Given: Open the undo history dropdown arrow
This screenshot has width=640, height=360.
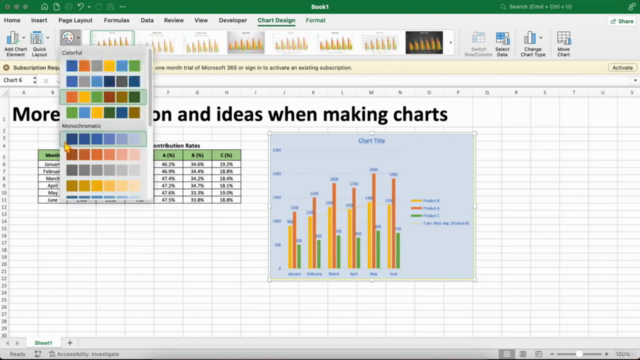Looking at the screenshot, I should 89,7.
